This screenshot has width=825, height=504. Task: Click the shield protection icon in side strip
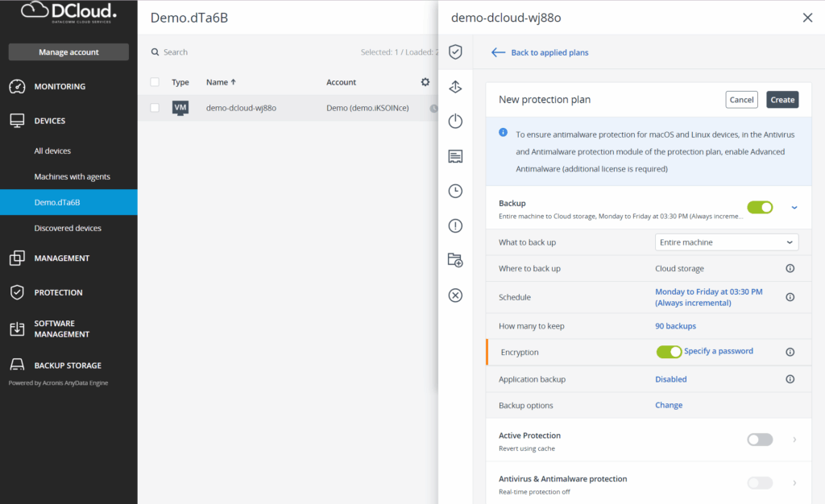point(455,52)
